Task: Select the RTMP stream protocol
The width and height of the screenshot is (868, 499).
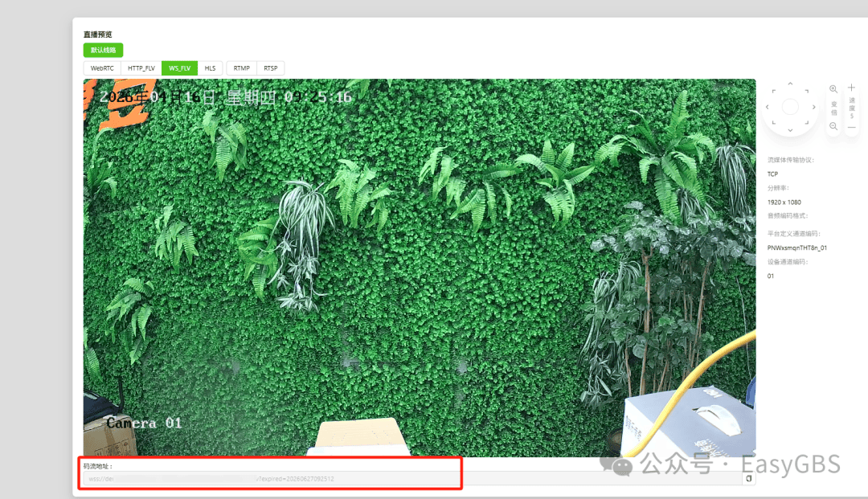Action: point(241,68)
